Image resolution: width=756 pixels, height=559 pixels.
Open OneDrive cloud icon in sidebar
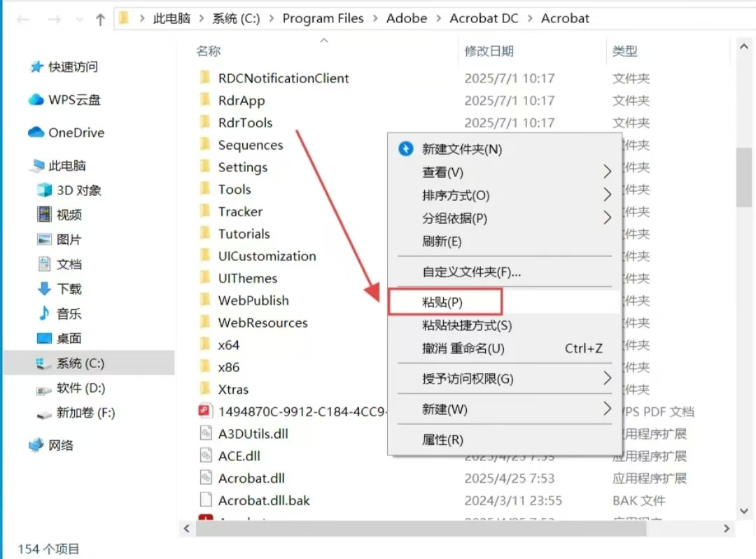coord(36,132)
